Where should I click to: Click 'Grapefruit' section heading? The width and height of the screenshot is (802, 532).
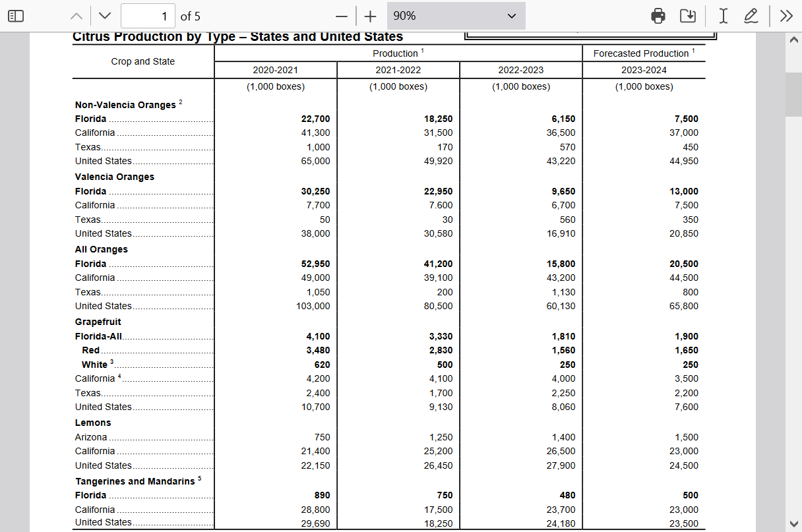[98, 322]
